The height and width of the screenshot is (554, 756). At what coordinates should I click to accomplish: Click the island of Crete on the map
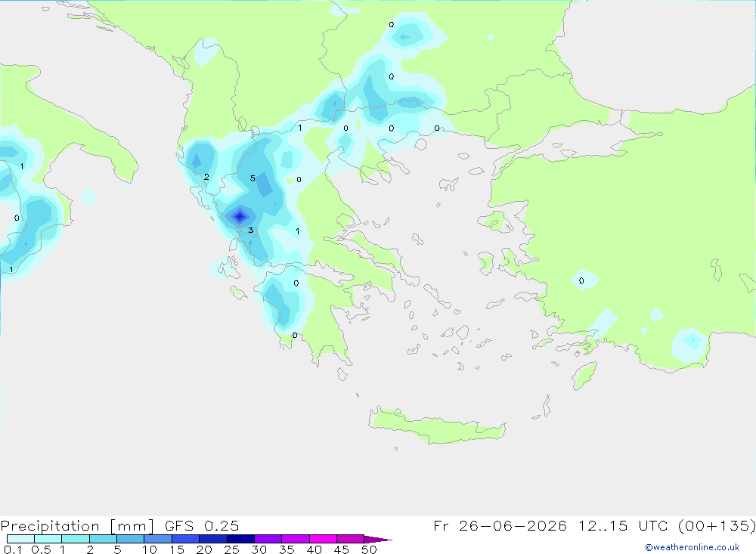coord(436,426)
